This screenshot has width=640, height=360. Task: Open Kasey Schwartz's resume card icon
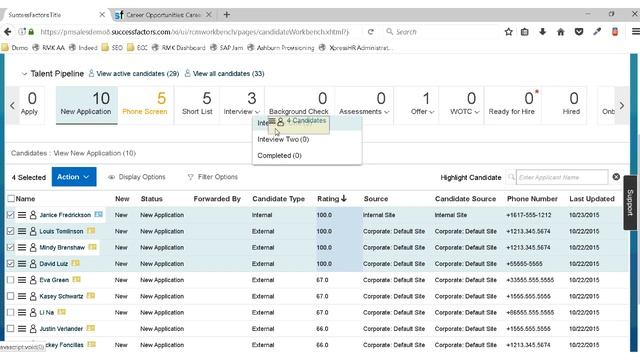click(x=91, y=296)
